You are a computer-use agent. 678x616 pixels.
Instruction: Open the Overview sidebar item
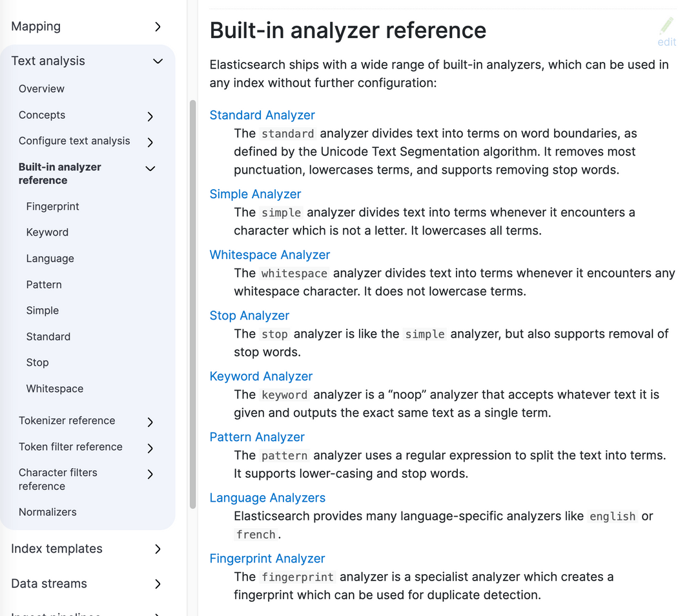[41, 88]
